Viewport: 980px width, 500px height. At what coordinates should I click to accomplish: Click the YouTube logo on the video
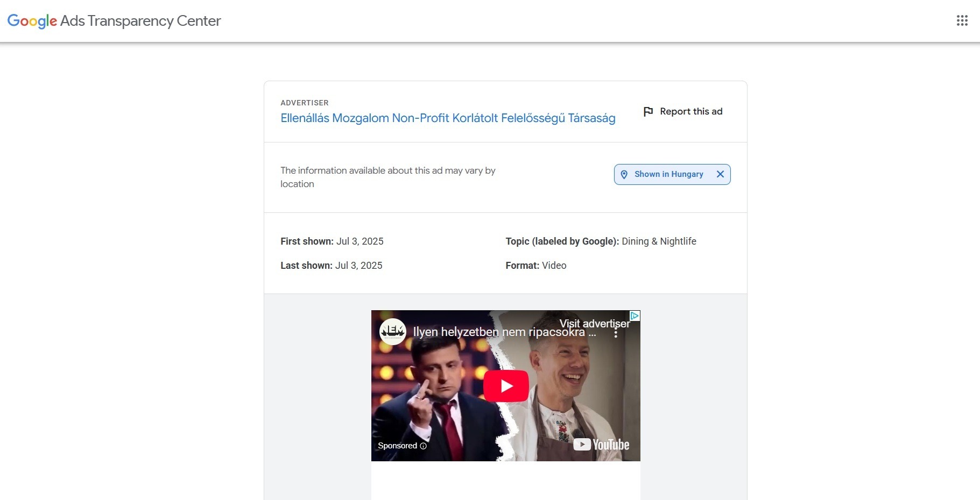pos(601,445)
